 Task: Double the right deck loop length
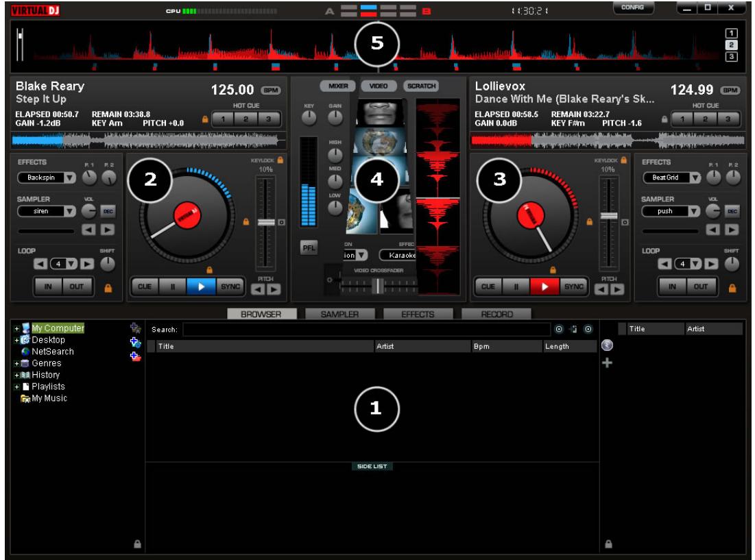tap(711, 264)
